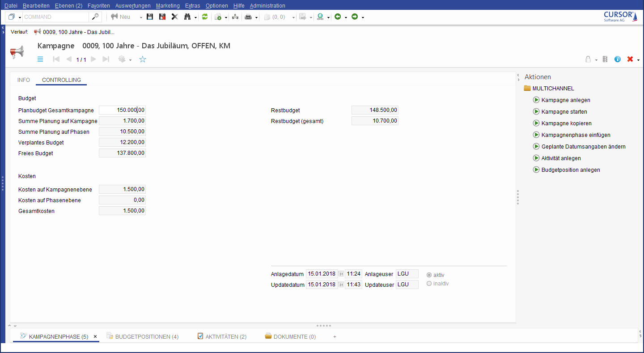Click the green back arrow icon
This screenshot has height=353, width=644.
coord(338,17)
